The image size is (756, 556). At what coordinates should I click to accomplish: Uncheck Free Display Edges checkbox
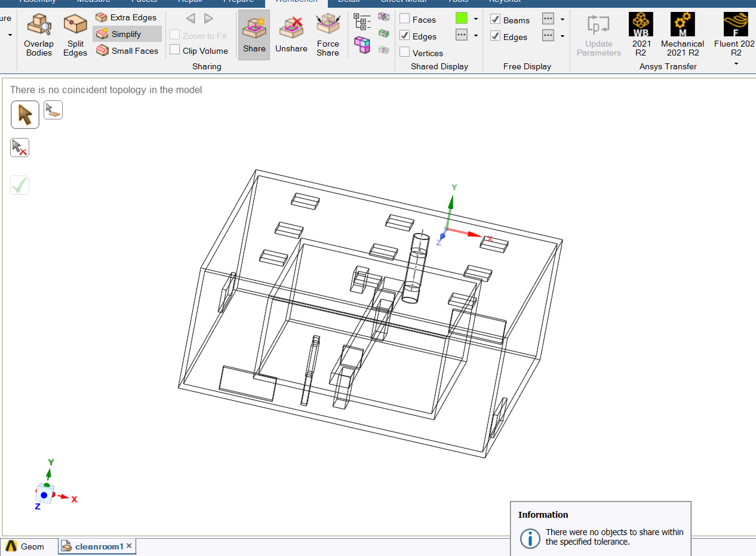[496, 36]
